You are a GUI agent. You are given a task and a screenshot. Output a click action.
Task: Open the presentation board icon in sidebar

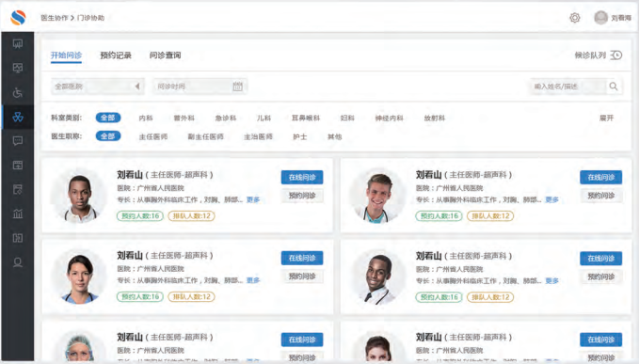coord(18,43)
